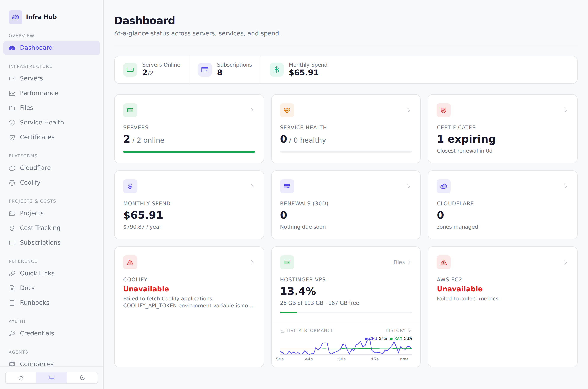Click the dollar icon in Monthly Spend card
The height and width of the screenshot is (389, 588).
click(x=130, y=186)
